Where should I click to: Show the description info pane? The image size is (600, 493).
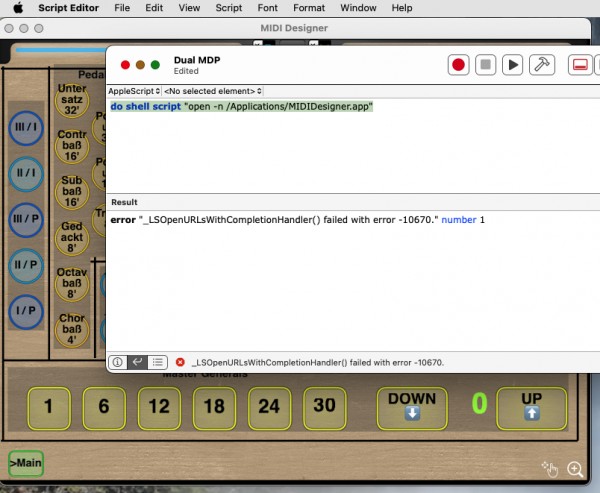click(x=117, y=362)
